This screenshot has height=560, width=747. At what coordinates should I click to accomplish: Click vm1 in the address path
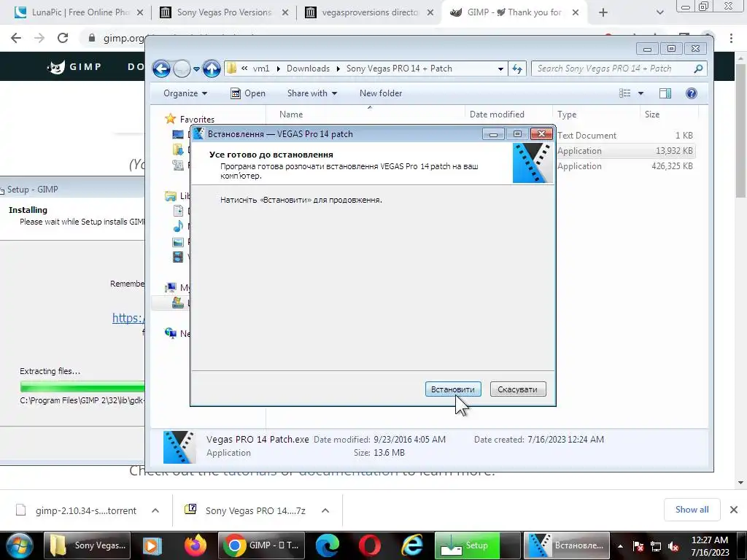pos(260,69)
